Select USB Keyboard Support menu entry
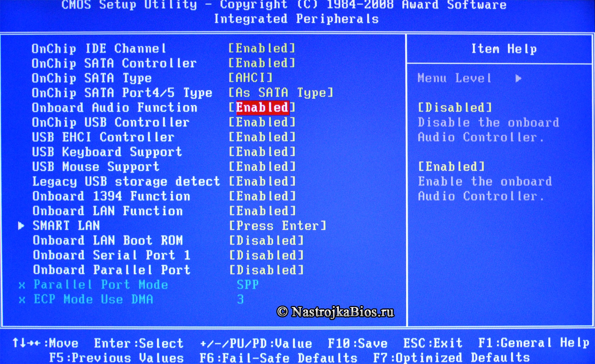The image size is (595, 364). coord(107,152)
